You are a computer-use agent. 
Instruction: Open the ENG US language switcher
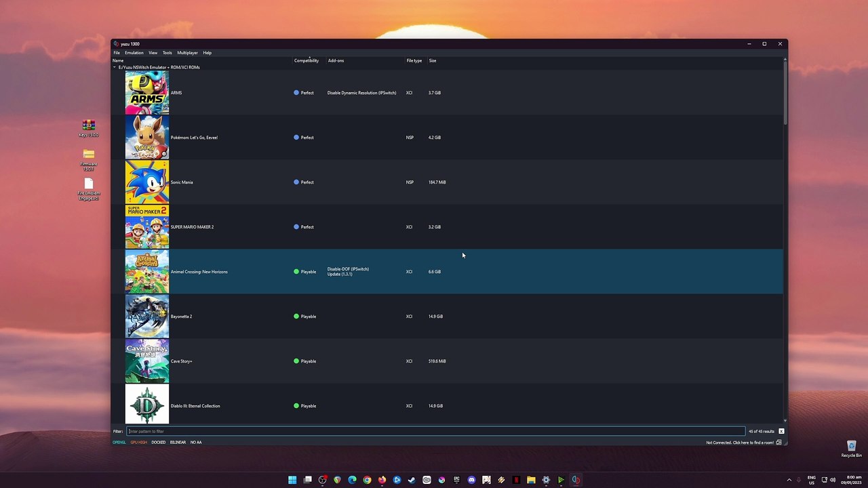coord(811,480)
